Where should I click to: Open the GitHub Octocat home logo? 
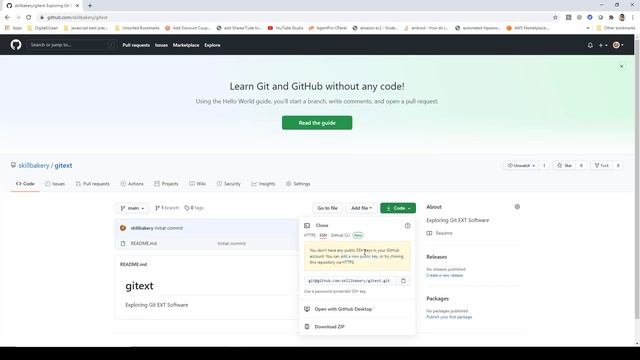pos(16,44)
